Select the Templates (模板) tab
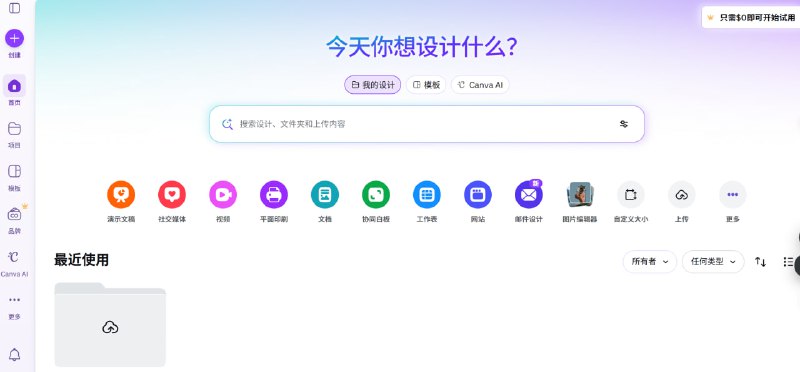The height and width of the screenshot is (372, 800). (x=426, y=85)
